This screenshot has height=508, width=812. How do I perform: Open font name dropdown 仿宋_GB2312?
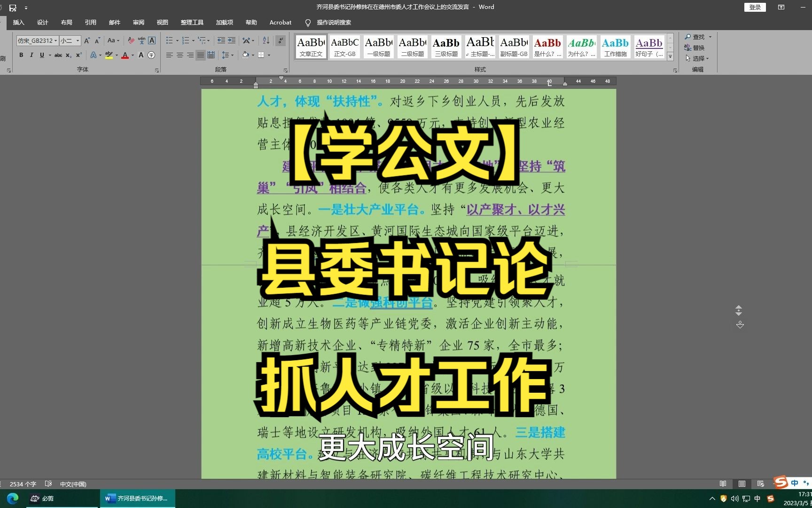55,40
